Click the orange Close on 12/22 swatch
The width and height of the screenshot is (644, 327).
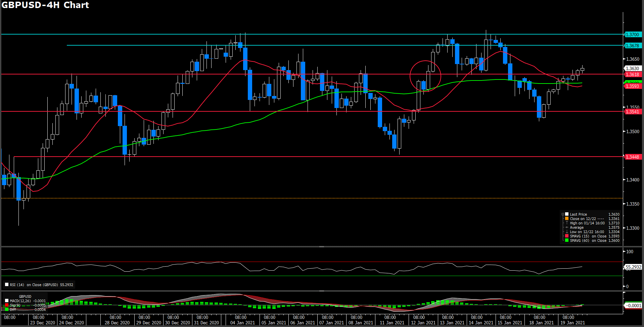567,218
